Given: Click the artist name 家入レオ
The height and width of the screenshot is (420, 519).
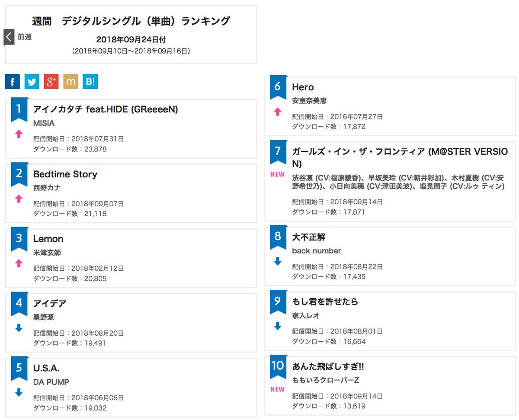Looking at the screenshot, I should click(306, 316).
